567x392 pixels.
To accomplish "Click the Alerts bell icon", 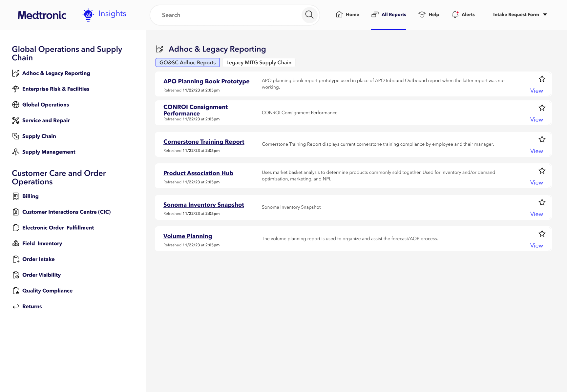I will 455,14.
